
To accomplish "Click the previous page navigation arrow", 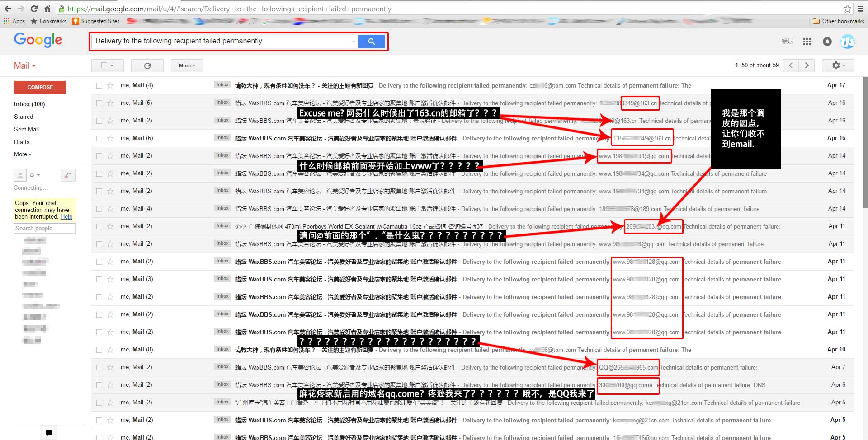I will coord(790,66).
